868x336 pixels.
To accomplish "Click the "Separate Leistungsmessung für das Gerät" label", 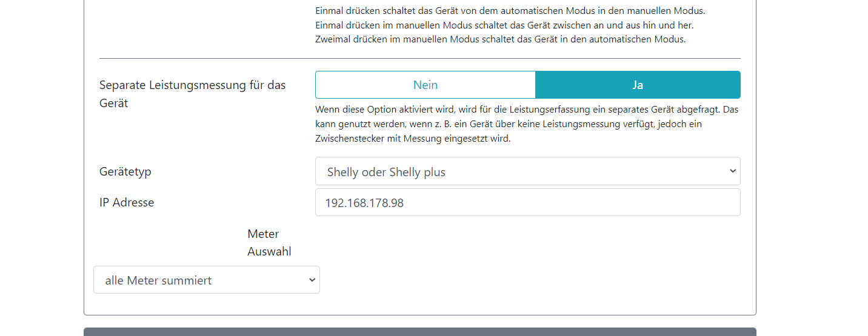I will point(192,94).
